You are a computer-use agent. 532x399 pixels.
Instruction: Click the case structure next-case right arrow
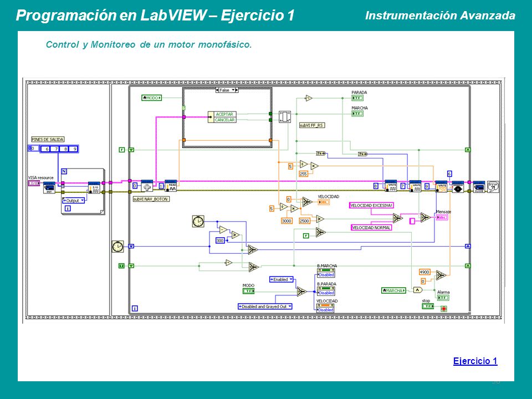pyautogui.click(x=237, y=90)
